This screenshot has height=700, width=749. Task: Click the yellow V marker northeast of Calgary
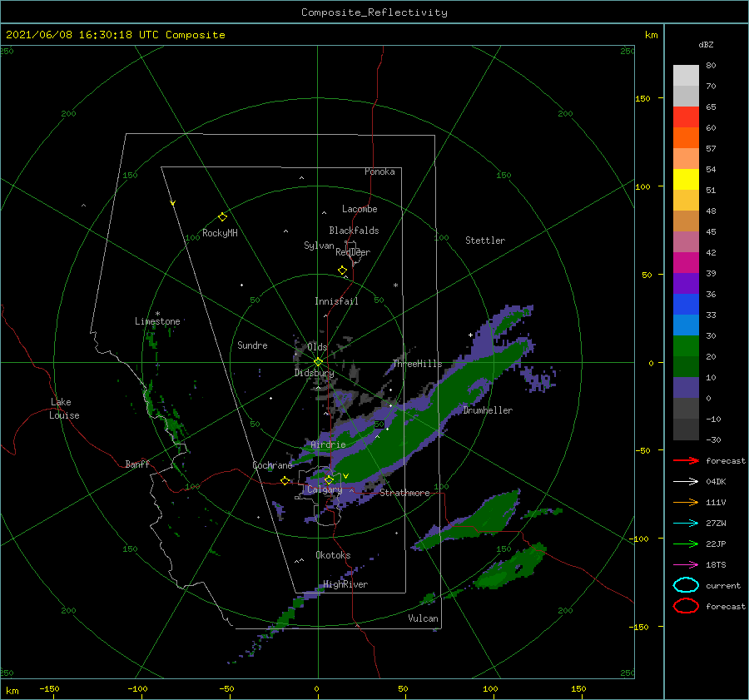click(x=346, y=476)
